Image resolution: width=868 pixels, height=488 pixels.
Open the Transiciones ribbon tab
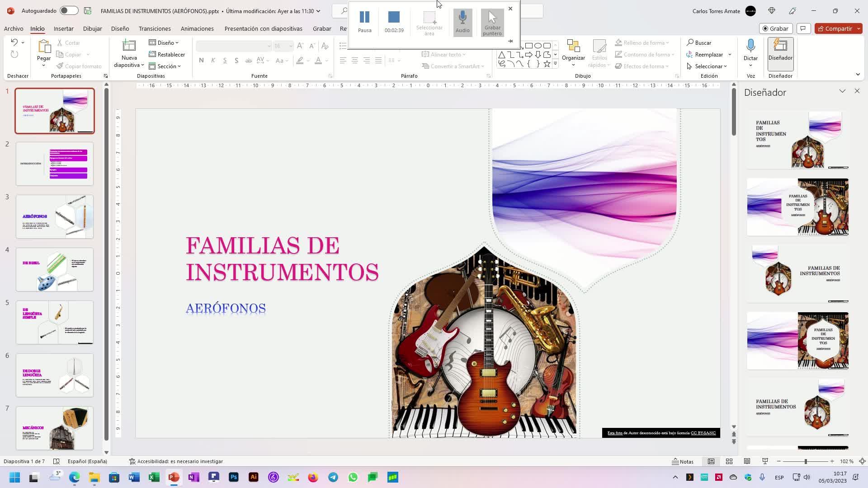point(155,28)
